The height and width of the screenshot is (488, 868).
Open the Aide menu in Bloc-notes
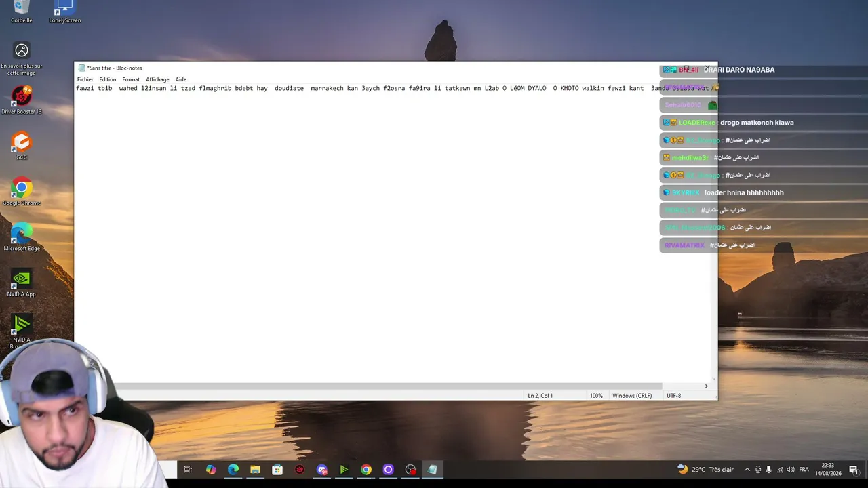tap(180, 79)
